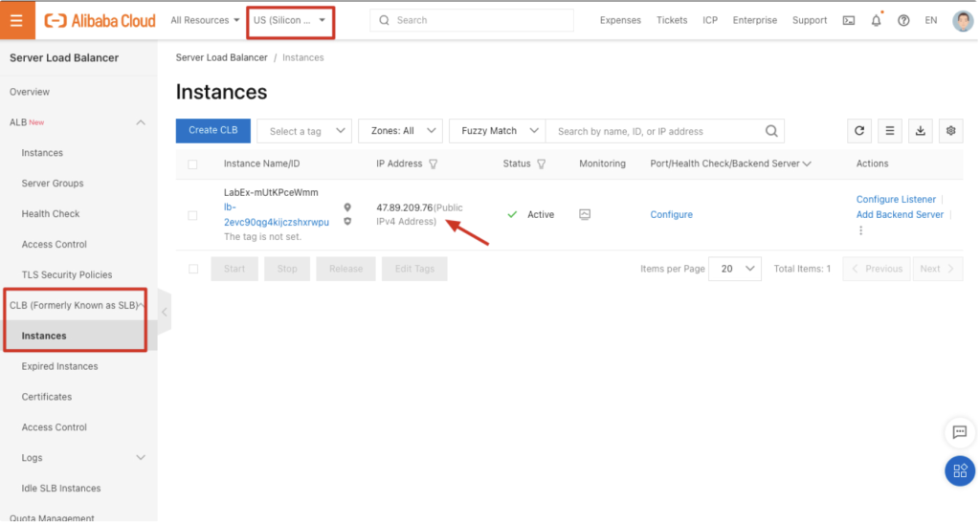Click 'The tag is not set.' text
The height and width of the screenshot is (523, 980).
click(262, 237)
